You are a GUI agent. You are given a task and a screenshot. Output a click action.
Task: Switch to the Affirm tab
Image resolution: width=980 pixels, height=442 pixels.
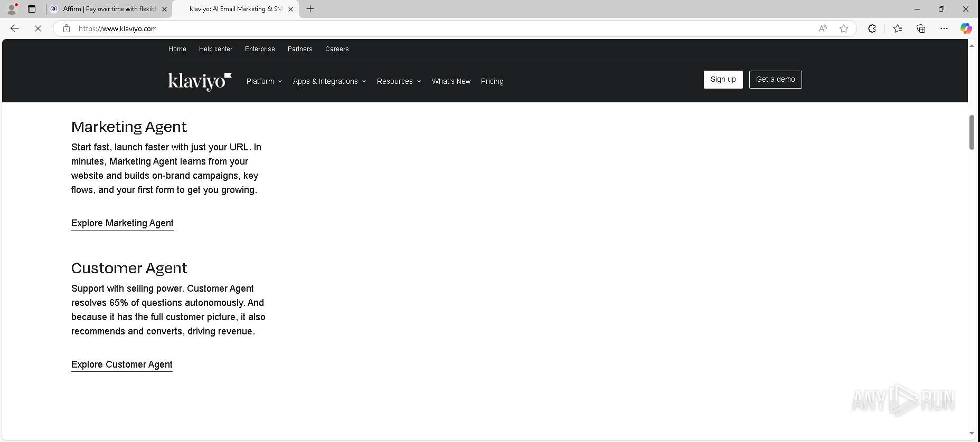[109, 9]
